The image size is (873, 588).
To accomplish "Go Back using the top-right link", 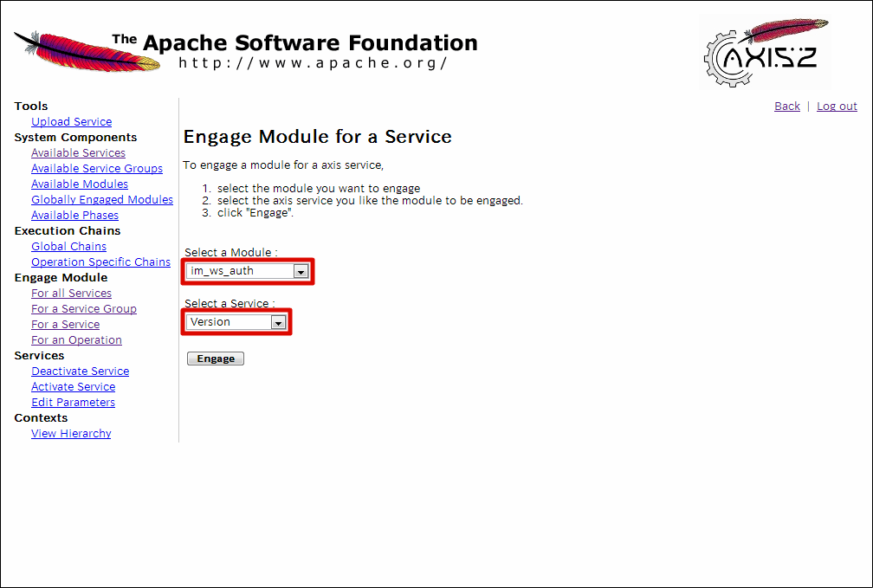I will pos(786,107).
